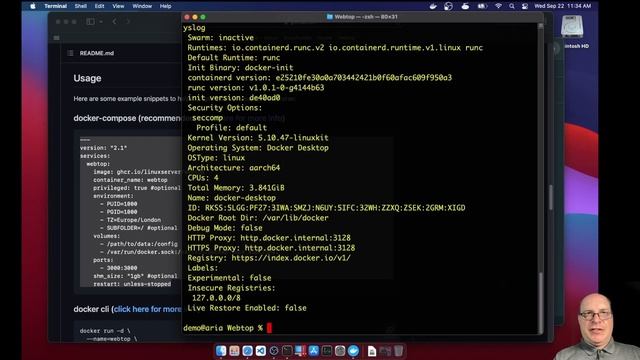Open the Shell menu

click(80, 6)
